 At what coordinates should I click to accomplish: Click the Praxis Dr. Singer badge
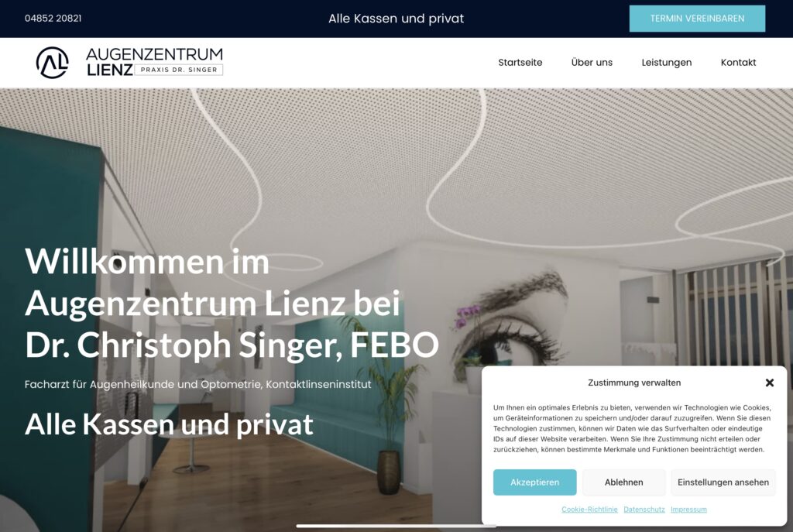point(179,70)
